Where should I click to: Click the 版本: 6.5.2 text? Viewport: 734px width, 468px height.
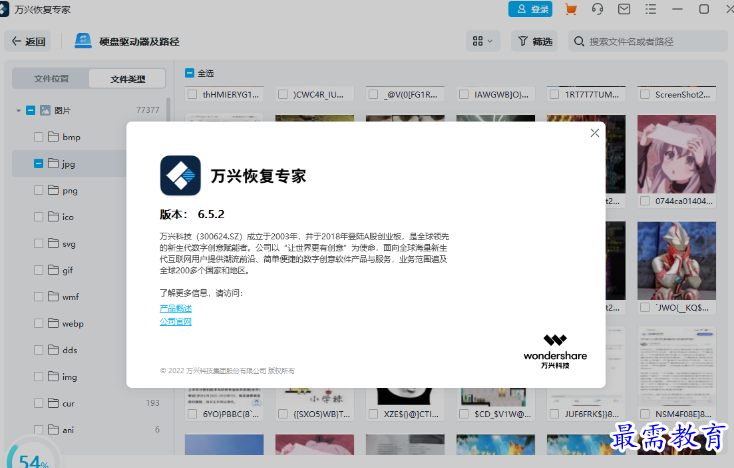coord(192,214)
